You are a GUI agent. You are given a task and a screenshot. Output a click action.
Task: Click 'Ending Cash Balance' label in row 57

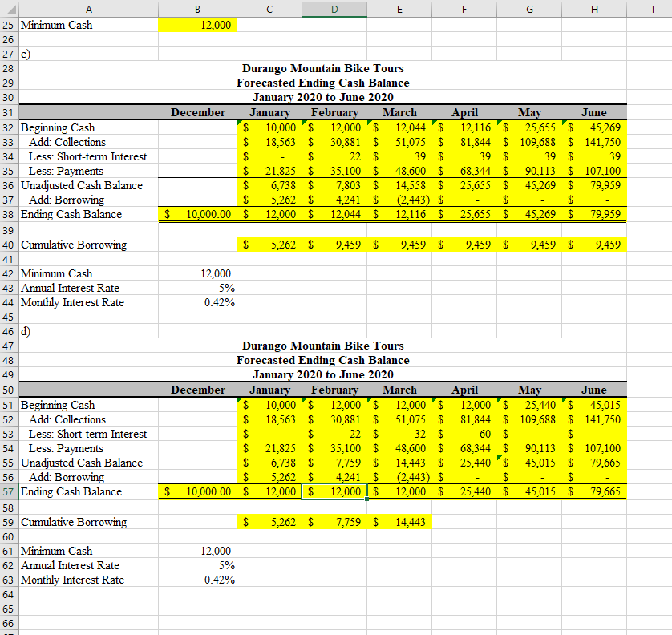pyautogui.click(x=71, y=491)
